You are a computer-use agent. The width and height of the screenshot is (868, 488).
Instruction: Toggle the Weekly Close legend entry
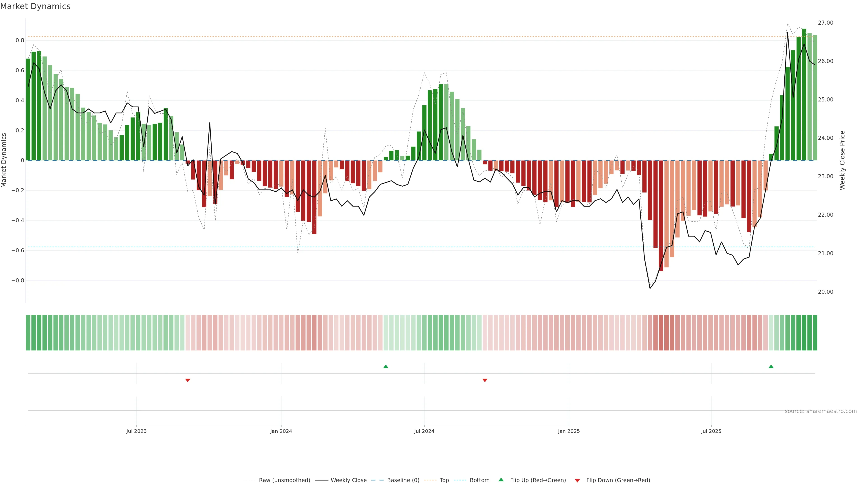click(348, 480)
